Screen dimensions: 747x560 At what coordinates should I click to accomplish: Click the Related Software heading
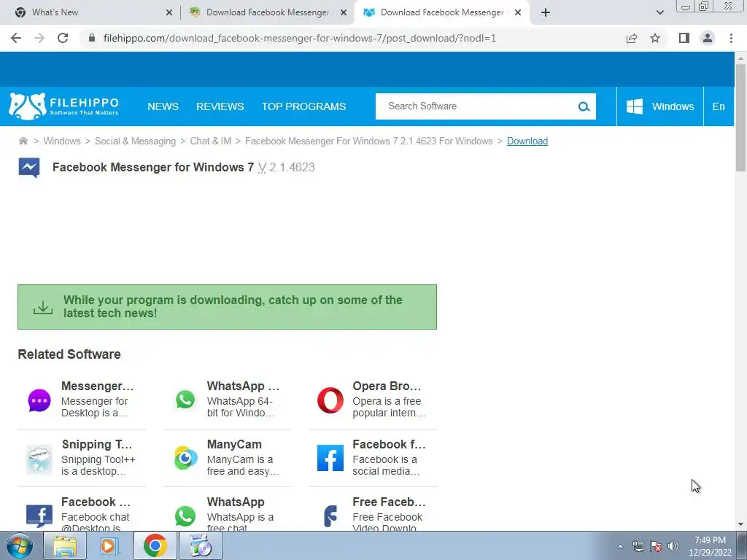[x=69, y=354]
